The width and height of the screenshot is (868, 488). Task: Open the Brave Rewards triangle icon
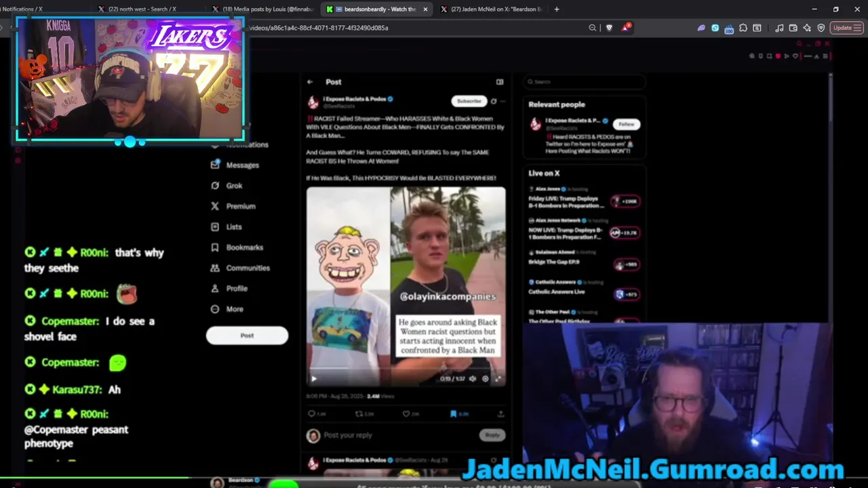point(627,28)
